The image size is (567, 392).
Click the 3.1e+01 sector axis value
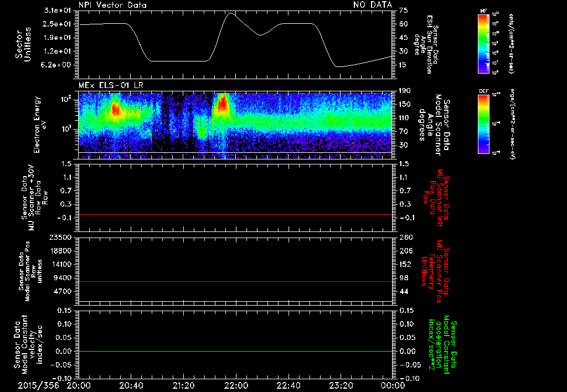click(x=58, y=11)
